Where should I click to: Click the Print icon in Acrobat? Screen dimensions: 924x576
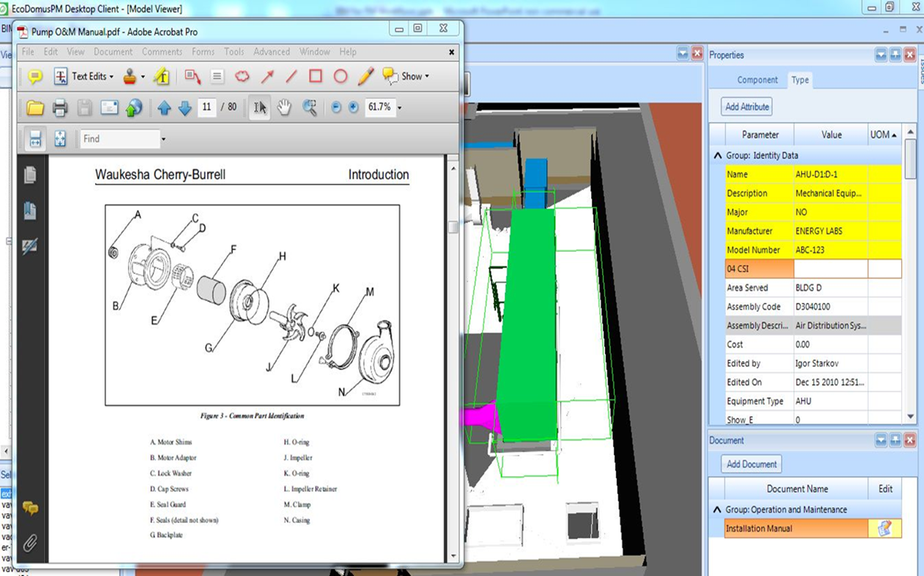[x=60, y=108]
